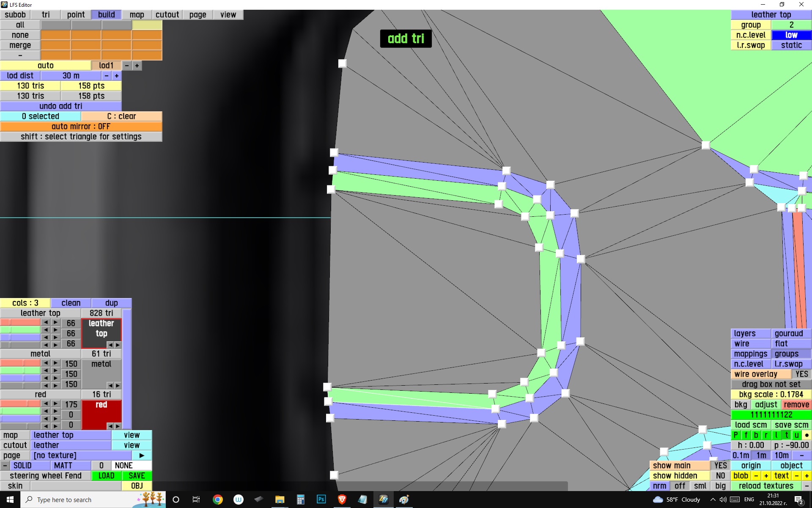This screenshot has width=812, height=508.
Task: Expand page texture arrow button
Action: point(142,456)
